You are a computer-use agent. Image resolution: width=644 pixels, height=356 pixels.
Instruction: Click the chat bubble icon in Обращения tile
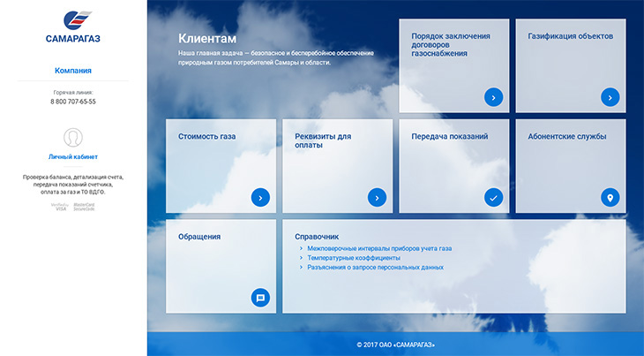[x=260, y=298]
